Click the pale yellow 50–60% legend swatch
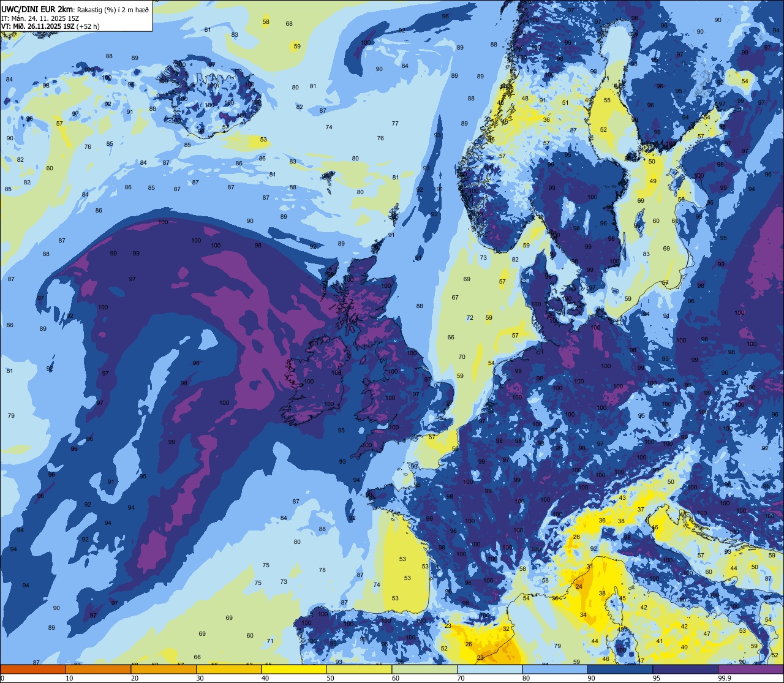The width and height of the screenshot is (784, 683). [x=359, y=669]
